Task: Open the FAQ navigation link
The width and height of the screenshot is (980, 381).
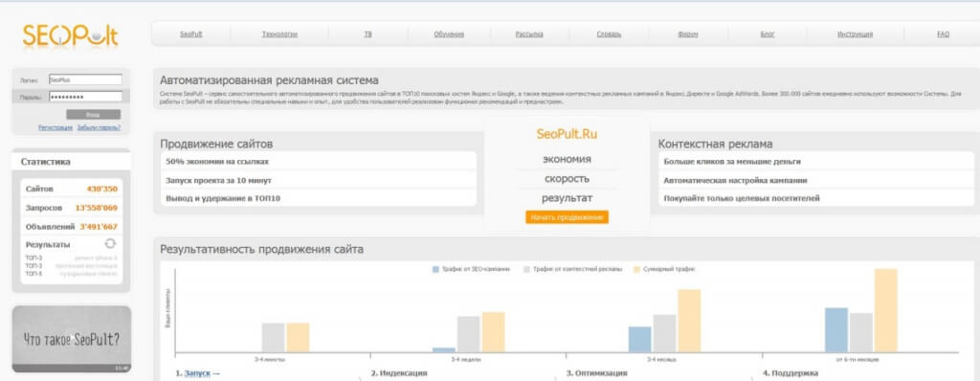Action: pos(943,34)
